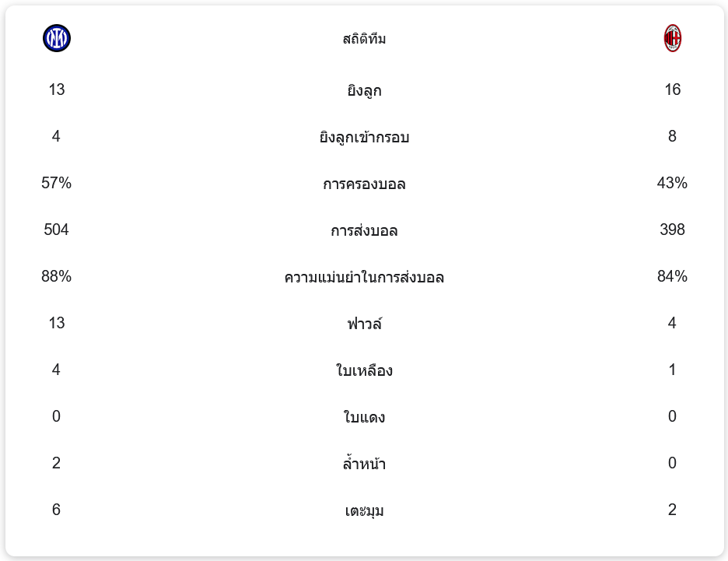This screenshot has width=728, height=561.
Task: Select Inter's 504 passes value
Action: click(x=57, y=230)
